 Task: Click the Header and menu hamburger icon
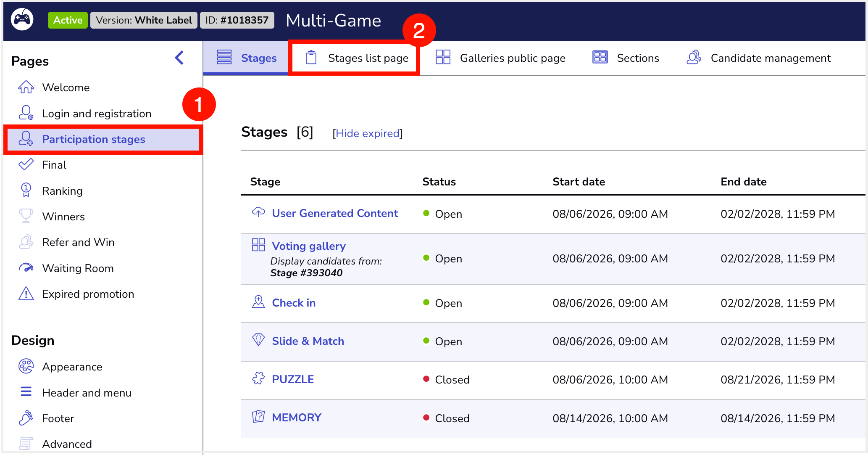[26, 392]
